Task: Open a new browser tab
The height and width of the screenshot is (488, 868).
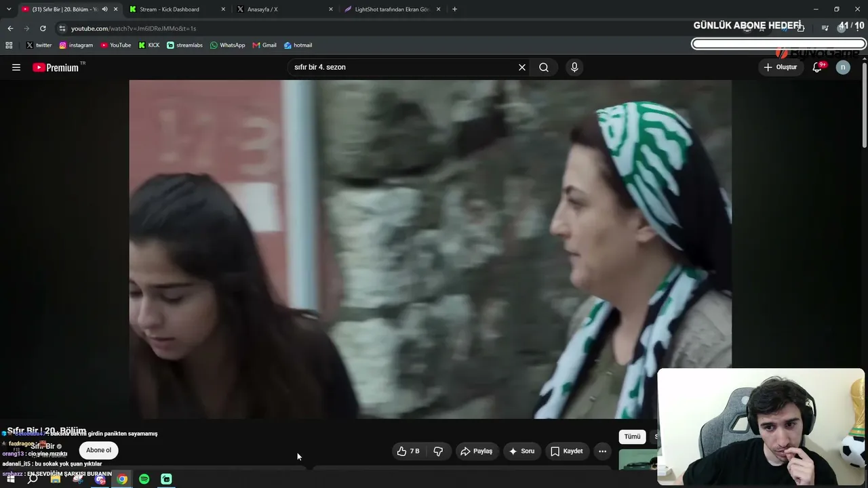Action: tap(454, 9)
